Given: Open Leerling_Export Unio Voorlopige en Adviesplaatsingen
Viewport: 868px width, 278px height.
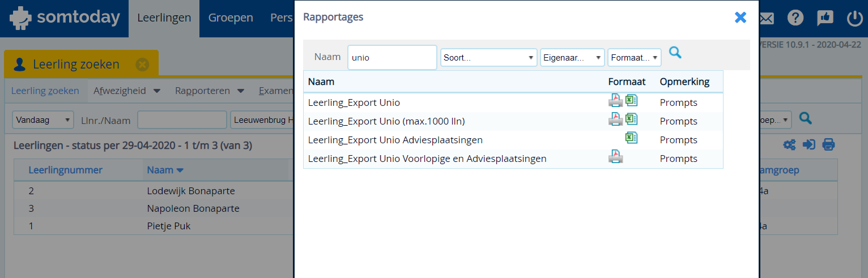Looking at the screenshot, I should [427, 159].
